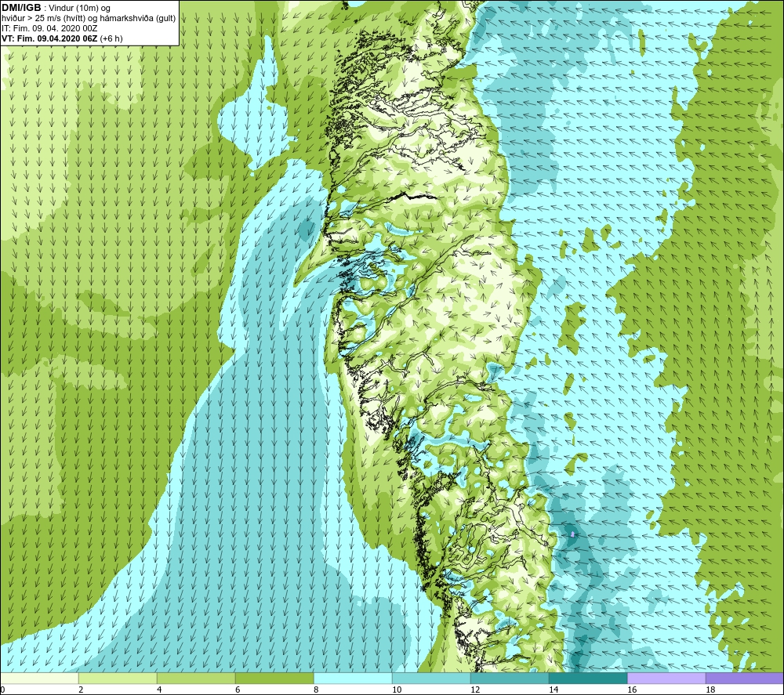The height and width of the screenshot is (695, 784).
Task: Click the IT: Fim. 09. 04. 2020 00Z line
Action: click(49, 28)
